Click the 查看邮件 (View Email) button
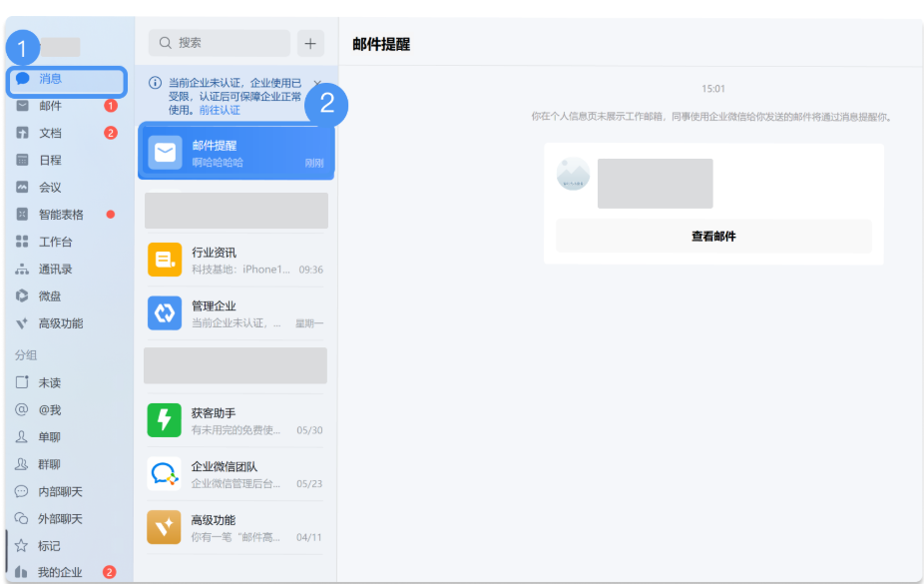The height and width of the screenshot is (584, 924). point(713,236)
